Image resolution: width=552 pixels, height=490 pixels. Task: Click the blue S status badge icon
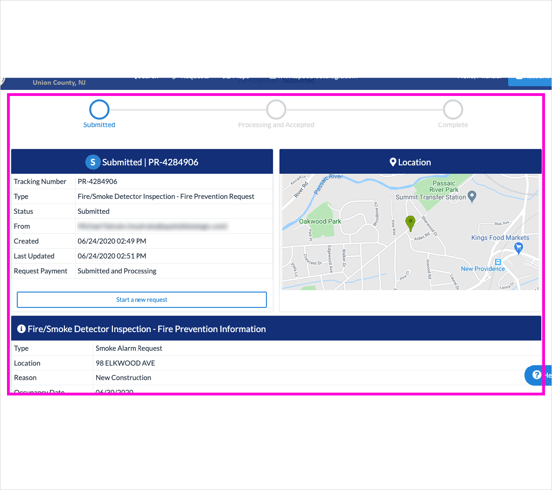(x=93, y=162)
